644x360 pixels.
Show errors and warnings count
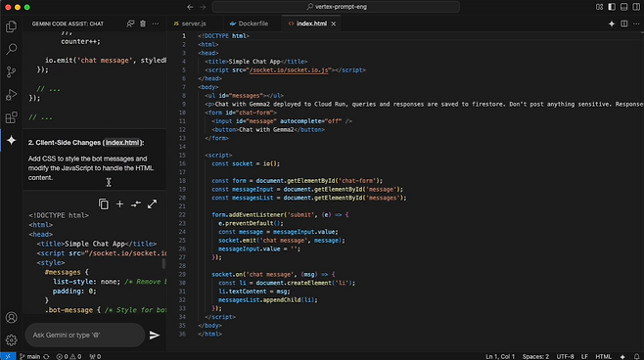point(69,356)
